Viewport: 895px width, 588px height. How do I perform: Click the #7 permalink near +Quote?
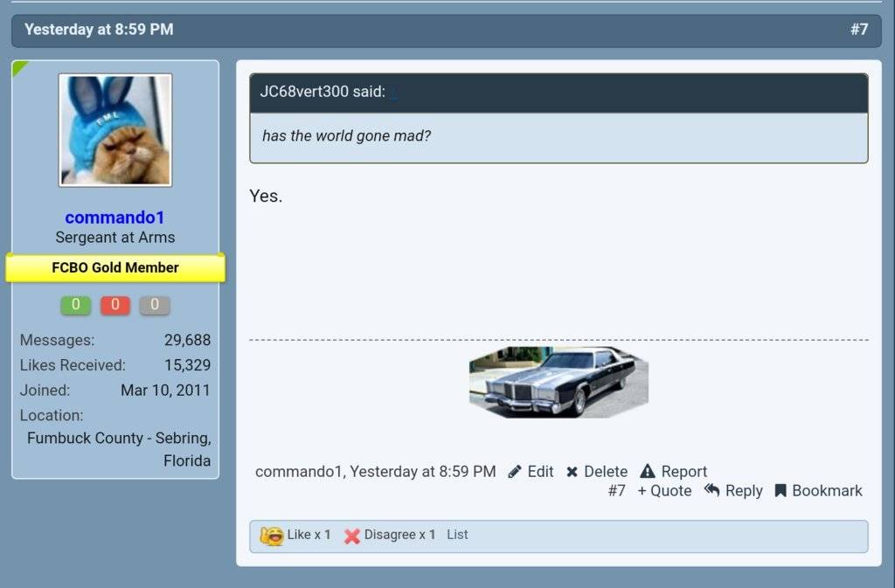coord(618,491)
